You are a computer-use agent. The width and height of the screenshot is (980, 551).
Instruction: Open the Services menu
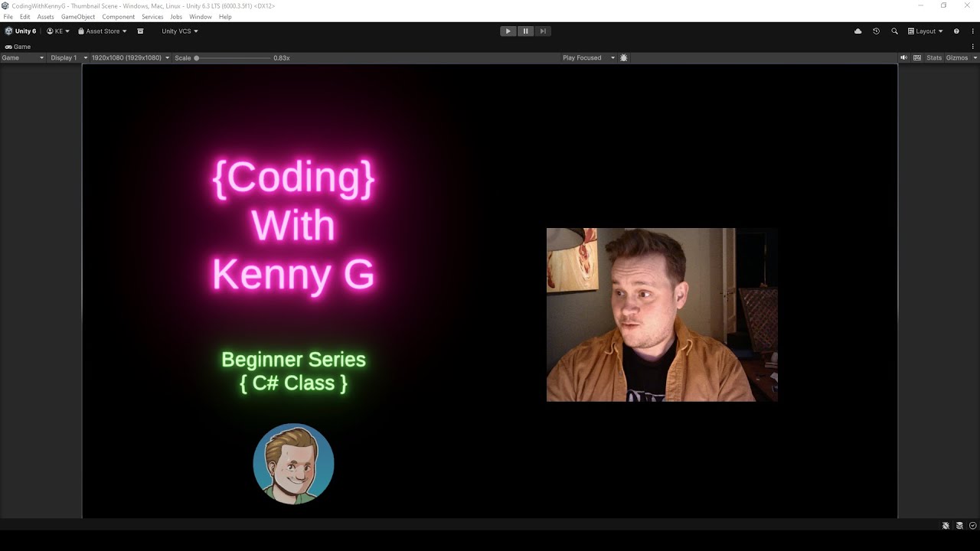[x=152, y=17]
